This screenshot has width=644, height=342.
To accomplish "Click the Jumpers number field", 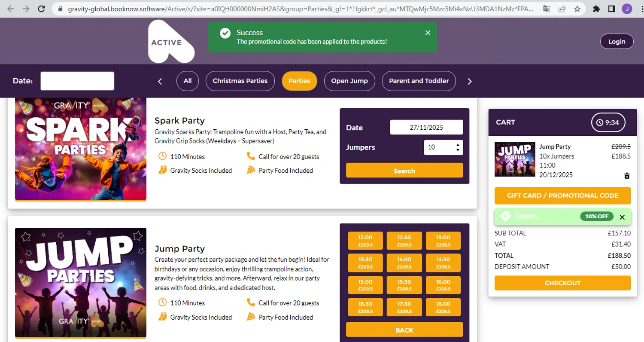I will tap(444, 147).
